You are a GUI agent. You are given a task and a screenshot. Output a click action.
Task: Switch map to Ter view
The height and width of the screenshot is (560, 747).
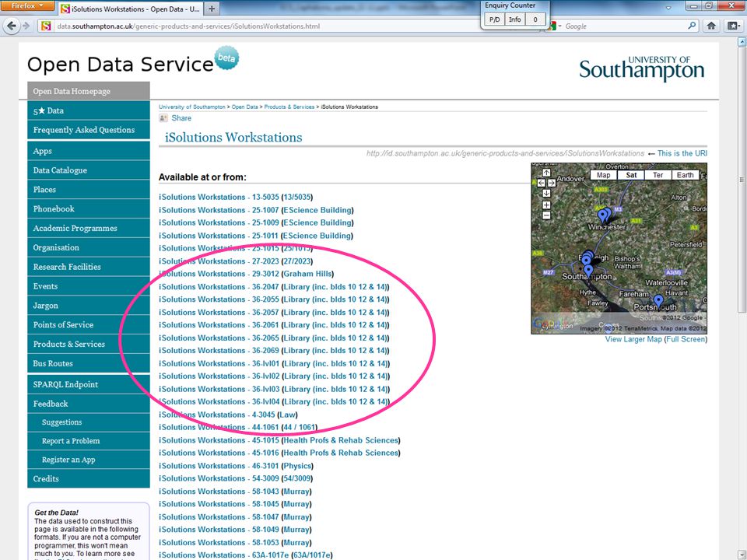658,175
